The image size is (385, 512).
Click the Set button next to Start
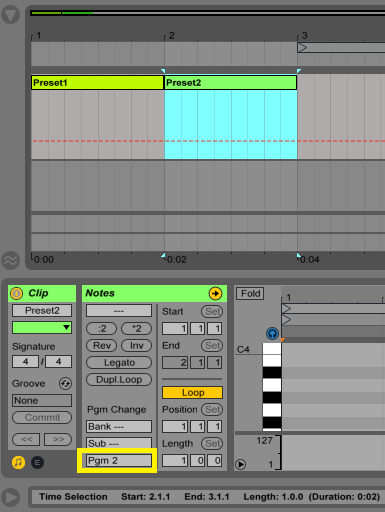[x=212, y=311]
